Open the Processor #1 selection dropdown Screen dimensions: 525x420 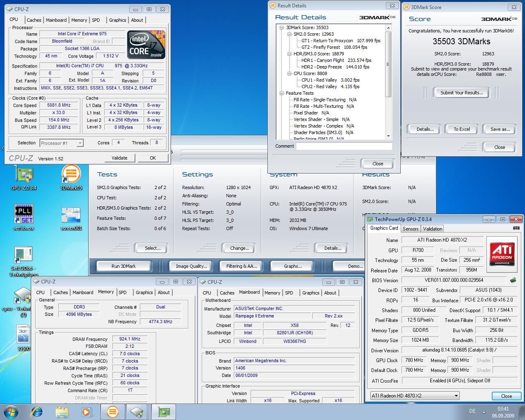[80, 143]
